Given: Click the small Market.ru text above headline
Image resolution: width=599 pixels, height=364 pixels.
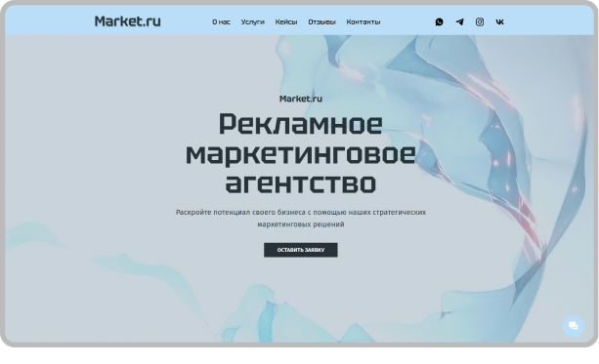Looking at the screenshot, I should click(301, 99).
